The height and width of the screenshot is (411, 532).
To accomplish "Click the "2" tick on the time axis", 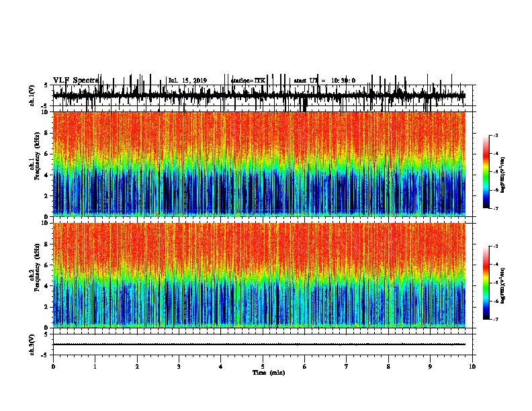I will 137,367.
